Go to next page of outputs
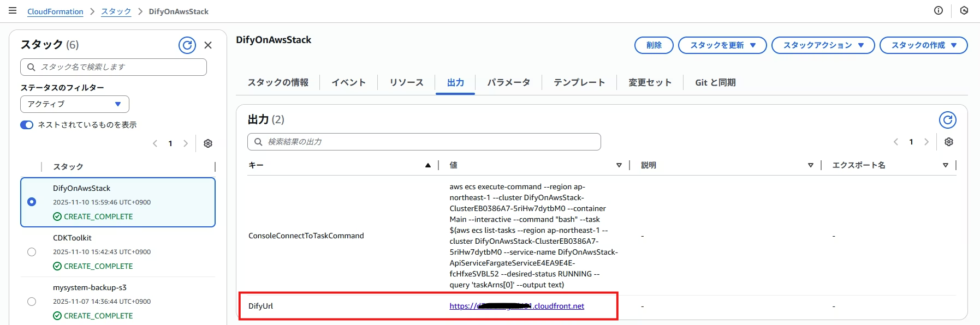 [x=926, y=142]
